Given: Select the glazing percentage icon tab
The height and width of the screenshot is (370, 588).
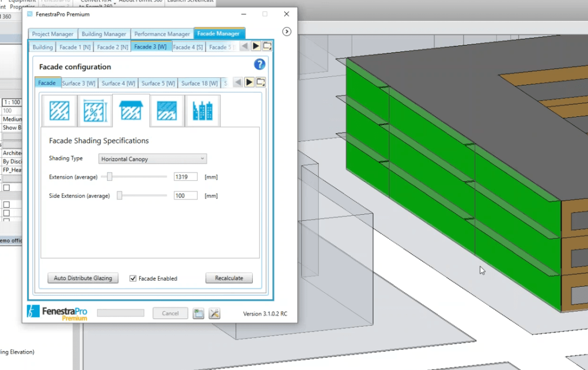Looking at the screenshot, I should pos(95,111).
